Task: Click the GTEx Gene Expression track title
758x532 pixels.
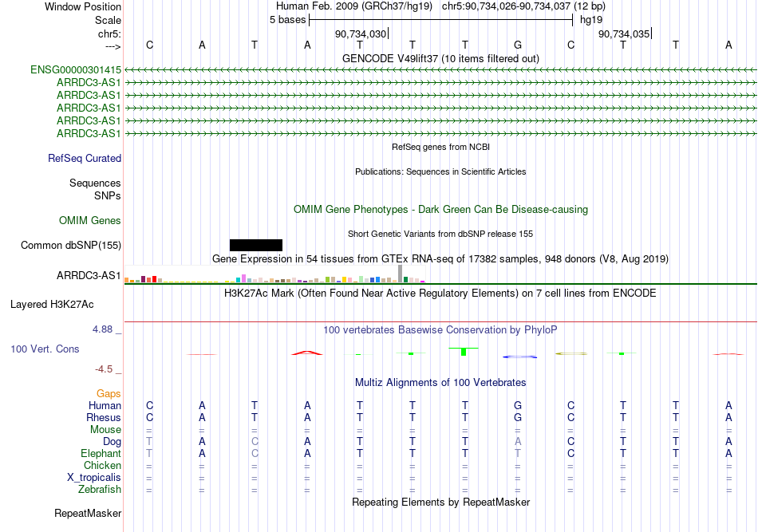Action: (x=440, y=259)
